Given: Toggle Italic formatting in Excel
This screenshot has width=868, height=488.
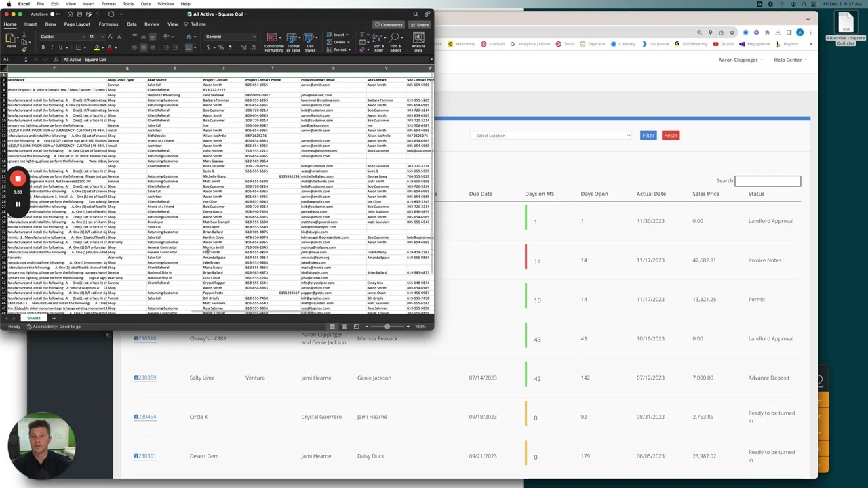Looking at the screenshot, I should [x=52, y=47].
